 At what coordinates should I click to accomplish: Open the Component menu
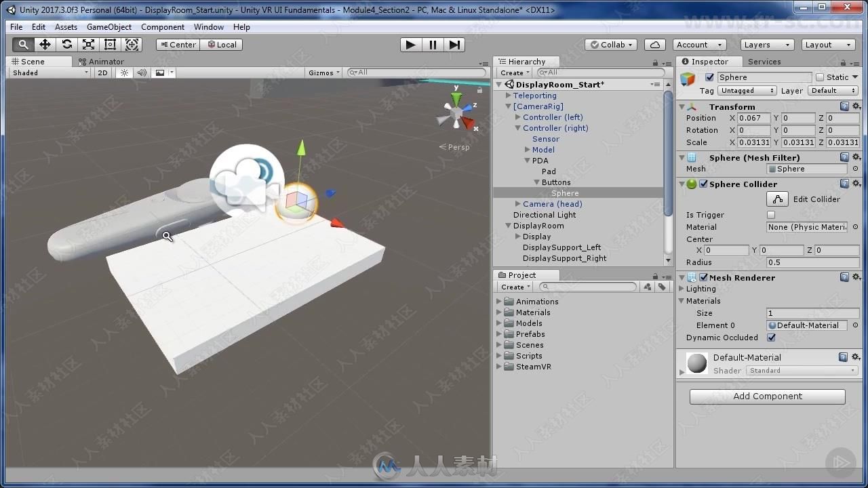coord(163,27)
